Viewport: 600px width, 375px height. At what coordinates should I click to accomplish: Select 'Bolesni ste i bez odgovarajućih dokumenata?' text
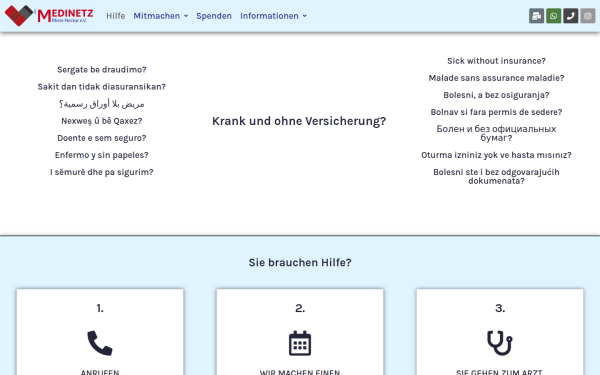496,176
